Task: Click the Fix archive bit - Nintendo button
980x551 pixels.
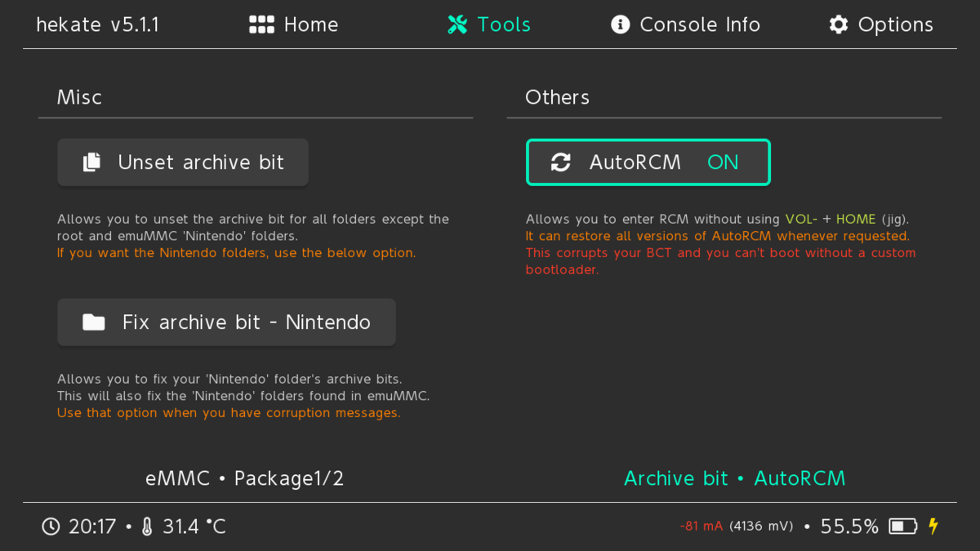Action: pos(226,322)
